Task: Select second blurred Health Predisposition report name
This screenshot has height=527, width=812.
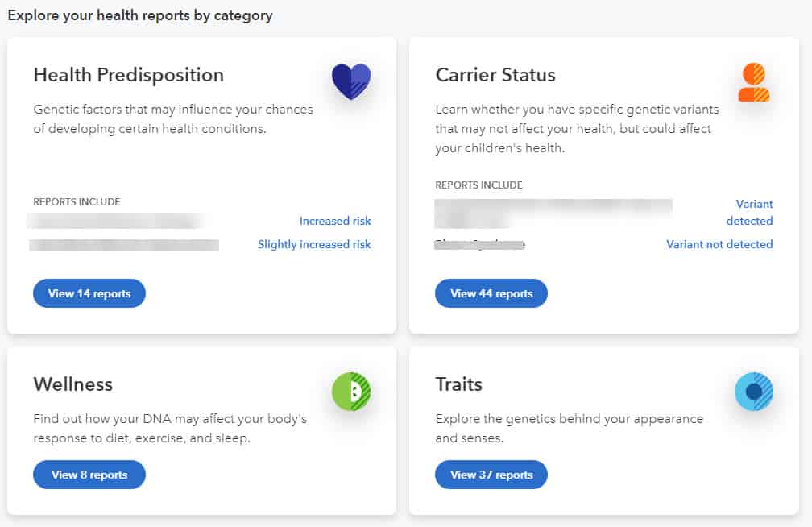Action: click(124, 245)
